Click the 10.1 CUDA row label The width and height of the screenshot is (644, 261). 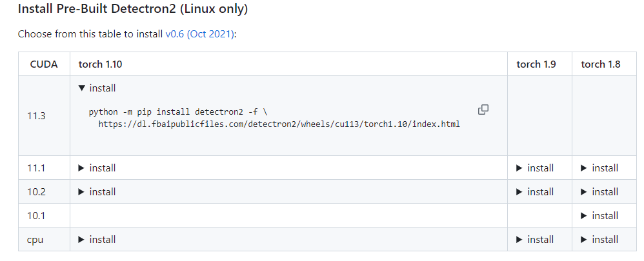pyautogui.click(x=36, y=215)
